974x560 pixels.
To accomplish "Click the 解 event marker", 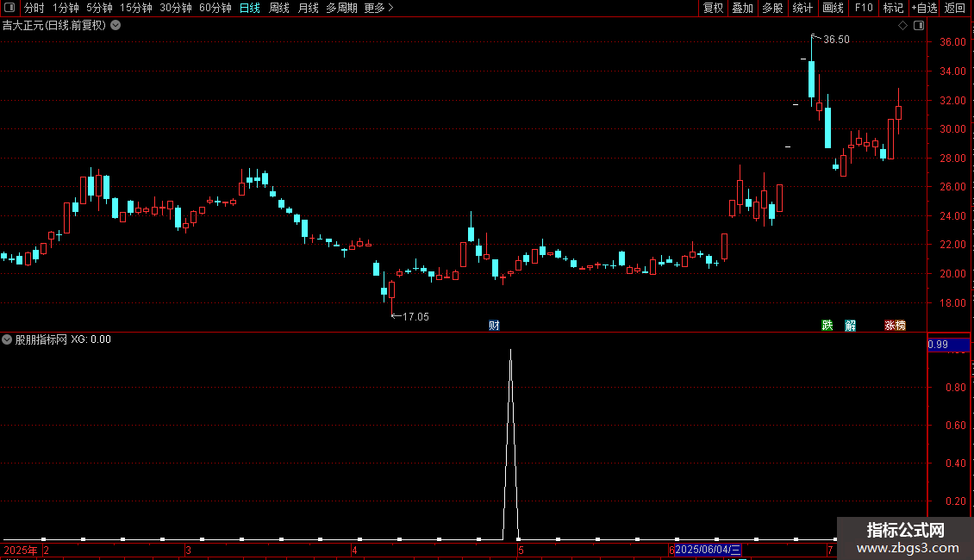I will point(851,326).
